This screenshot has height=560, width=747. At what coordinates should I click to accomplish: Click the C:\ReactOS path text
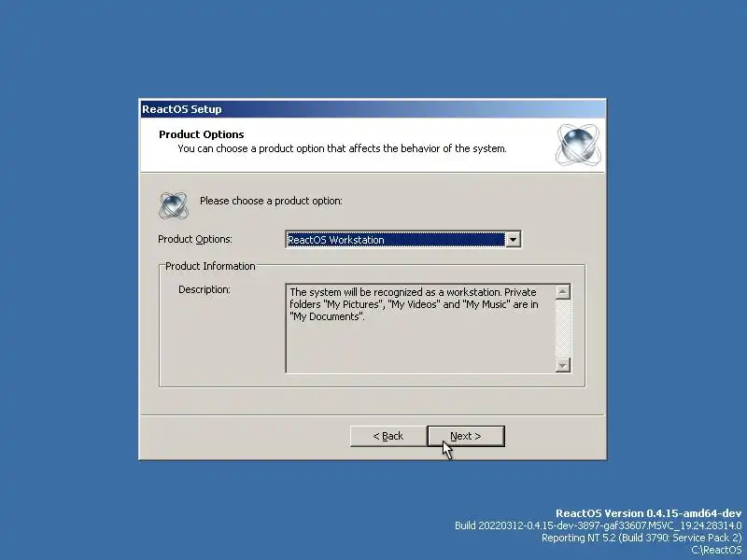(716, 550)
